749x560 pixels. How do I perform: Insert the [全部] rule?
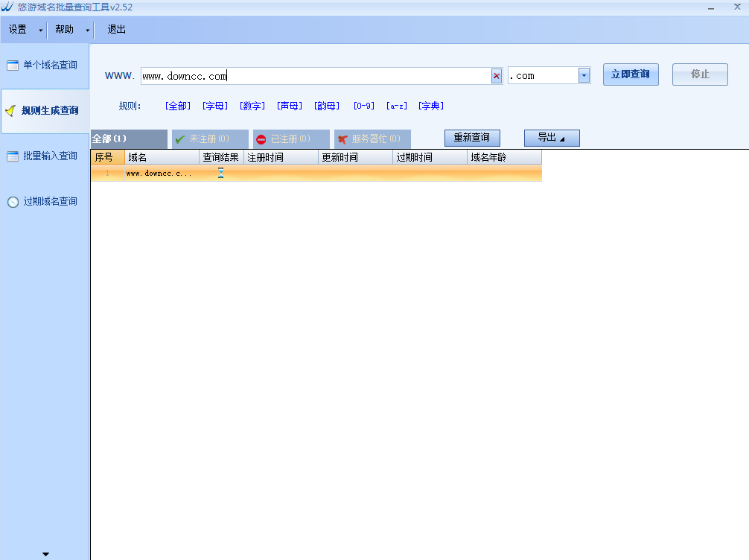178,106
